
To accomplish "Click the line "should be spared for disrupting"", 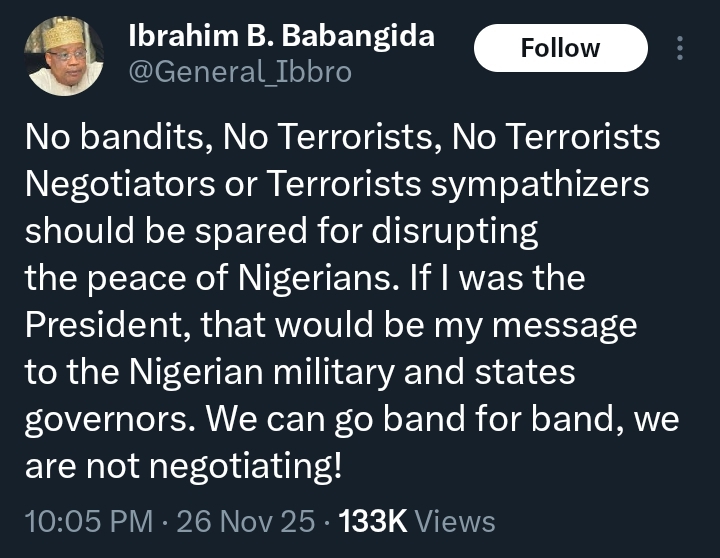I will click(281, 232).
